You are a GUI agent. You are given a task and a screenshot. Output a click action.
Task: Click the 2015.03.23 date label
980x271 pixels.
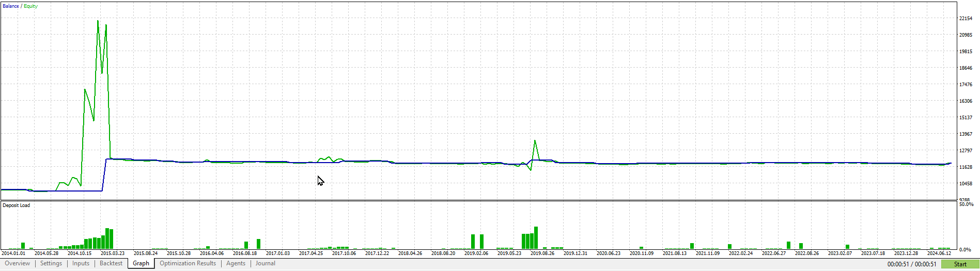pos(113,253)
